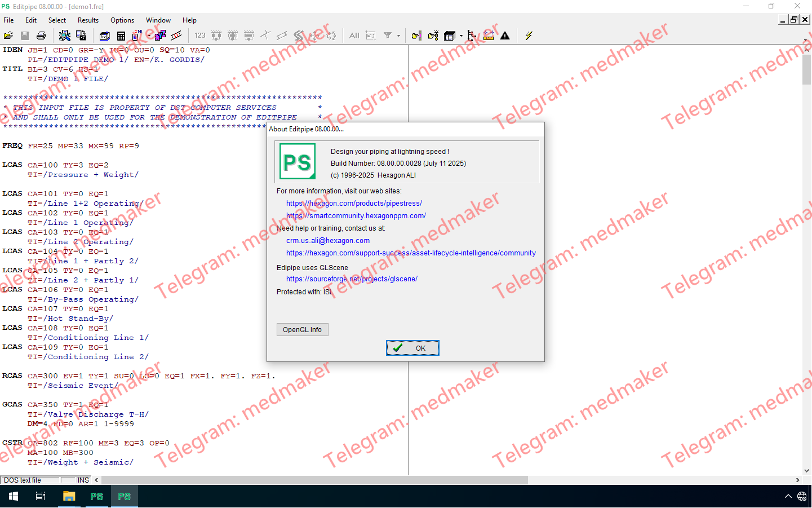The width and height of the screenshot is (812, 508).
Task: Select the calculator toolbar icon
Action: (121, 35)
